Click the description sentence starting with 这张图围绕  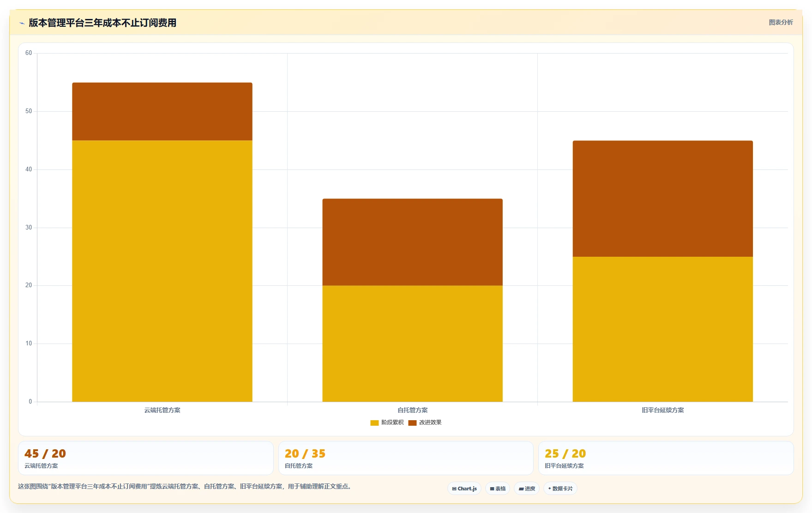tap(186, 486)
